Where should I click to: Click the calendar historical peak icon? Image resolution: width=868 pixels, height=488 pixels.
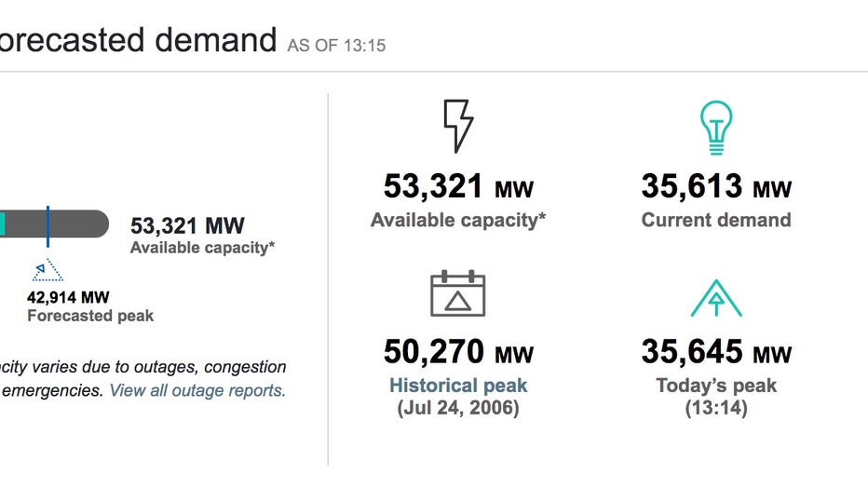pos(458,293)
